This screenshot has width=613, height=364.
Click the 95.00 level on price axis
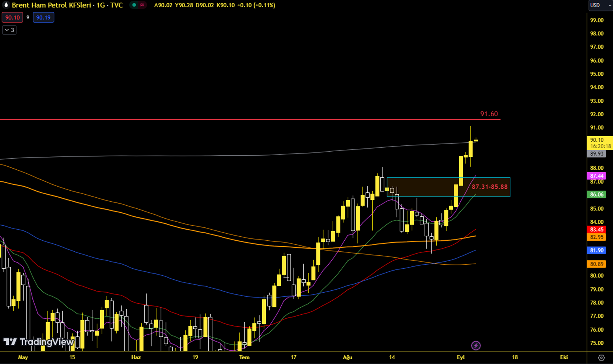coord(596,74)
